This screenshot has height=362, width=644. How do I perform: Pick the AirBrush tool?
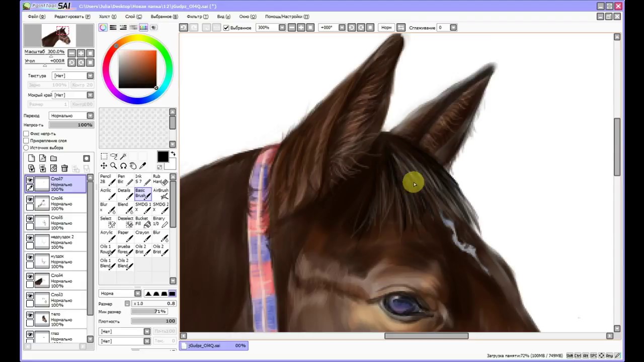pos(160,194)
